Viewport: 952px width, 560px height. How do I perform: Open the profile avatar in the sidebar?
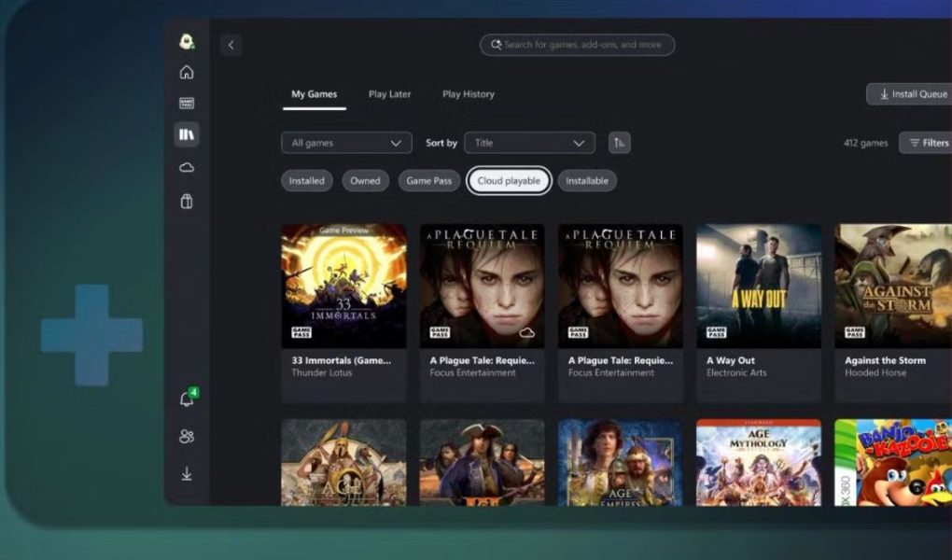click(x=187, y=41)
